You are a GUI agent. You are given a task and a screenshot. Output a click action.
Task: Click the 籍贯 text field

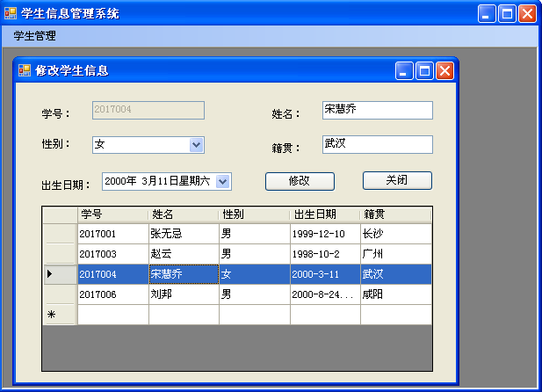(x=377, y=144)
